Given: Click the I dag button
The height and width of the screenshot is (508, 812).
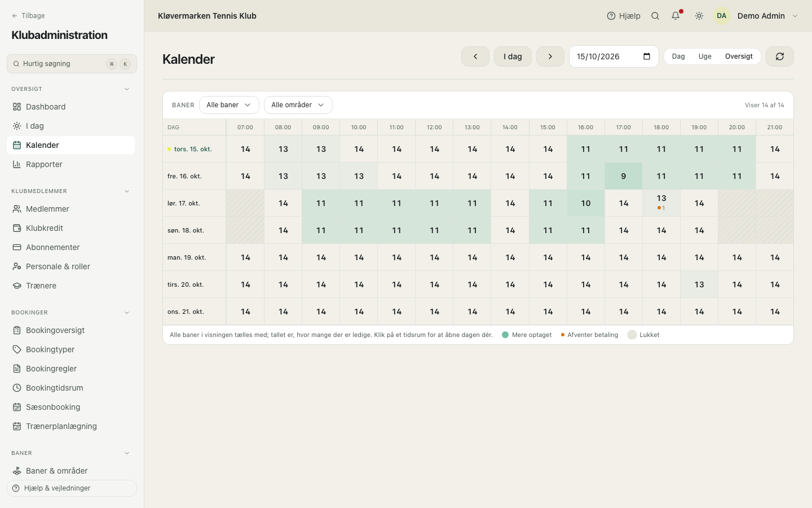Looking at the screenshot, I should 513,56.
